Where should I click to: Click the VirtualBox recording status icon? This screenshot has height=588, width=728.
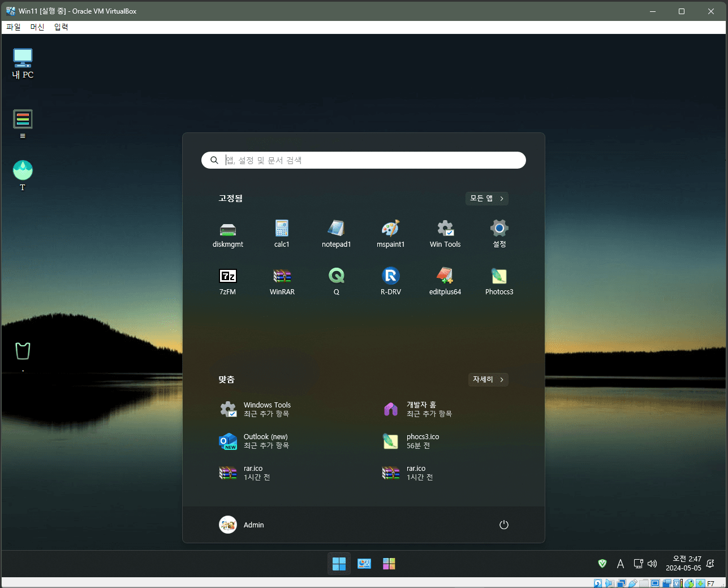667,583
